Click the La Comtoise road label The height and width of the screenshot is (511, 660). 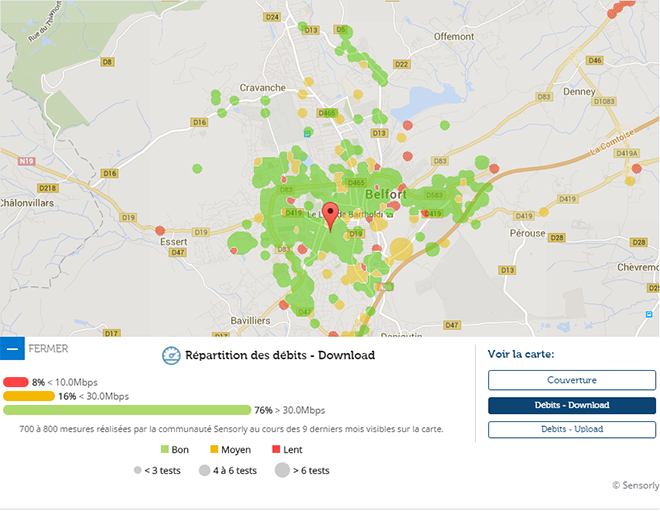click(x=612, y=142)
